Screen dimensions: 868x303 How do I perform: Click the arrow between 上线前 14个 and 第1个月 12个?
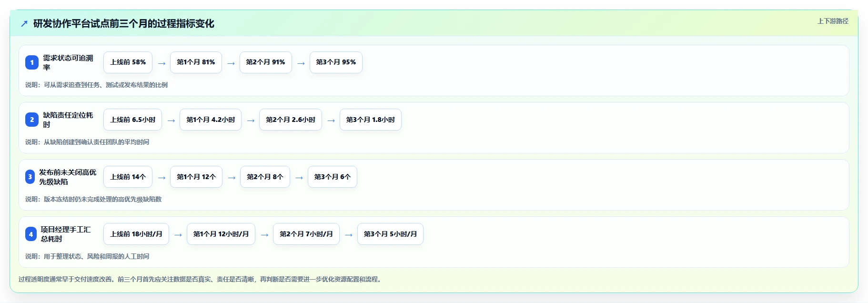click(161, 178)
